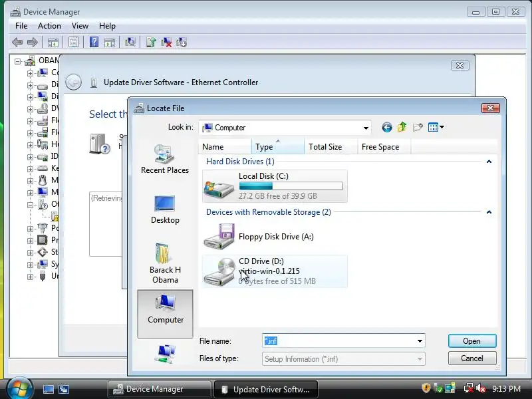
Task: Click the Update Driver Software toolbar icon
Action: [151, 42]
